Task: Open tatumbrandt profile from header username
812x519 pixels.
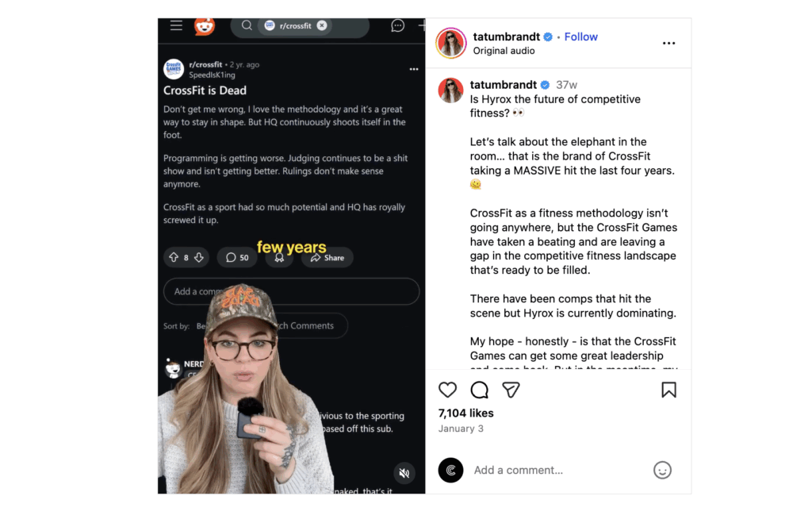Action: (x=506, y=37)
